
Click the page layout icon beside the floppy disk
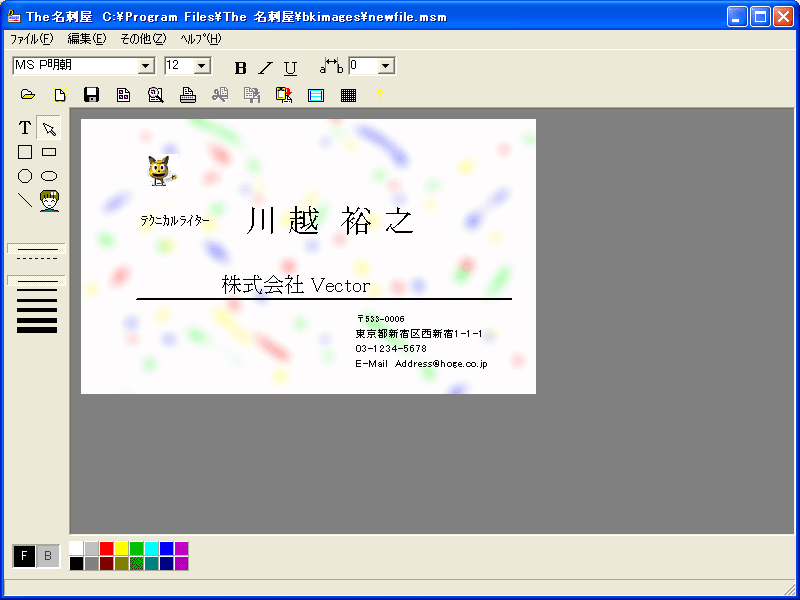click(x=123, y=94)
